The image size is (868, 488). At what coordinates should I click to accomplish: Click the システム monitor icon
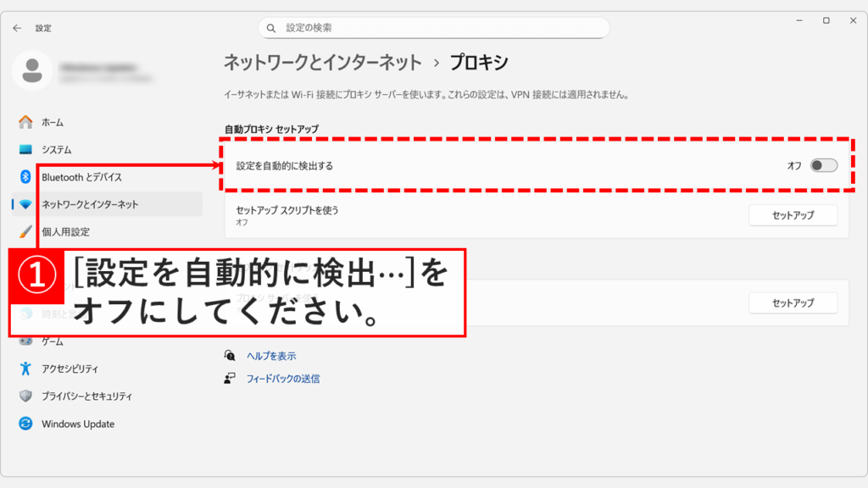(26, 149)
